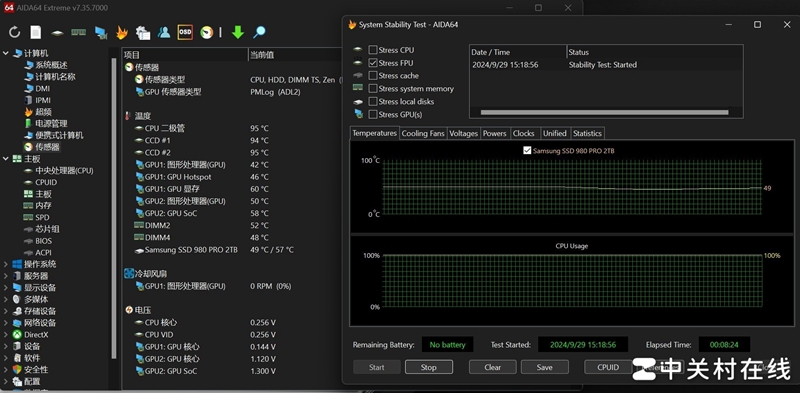Switch to the Statistics tab
Image resolution: width=800 pixels, height=393 pixels.
click(587, 133)
